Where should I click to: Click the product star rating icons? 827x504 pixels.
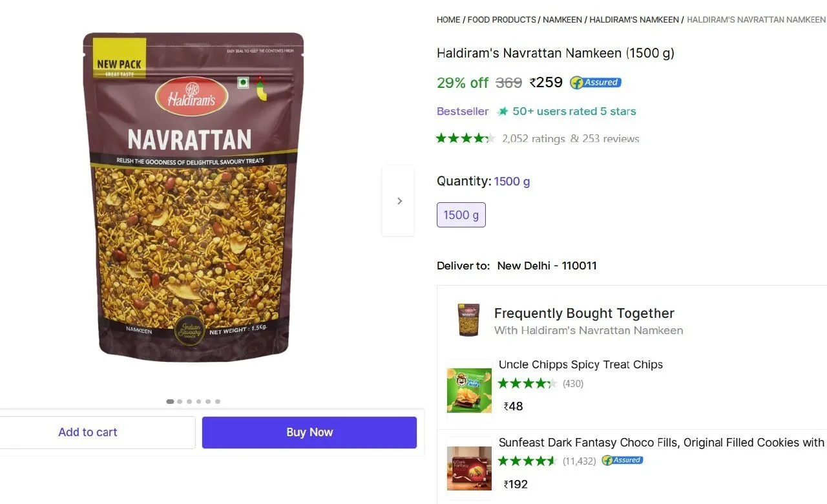(x=466, y=138)
